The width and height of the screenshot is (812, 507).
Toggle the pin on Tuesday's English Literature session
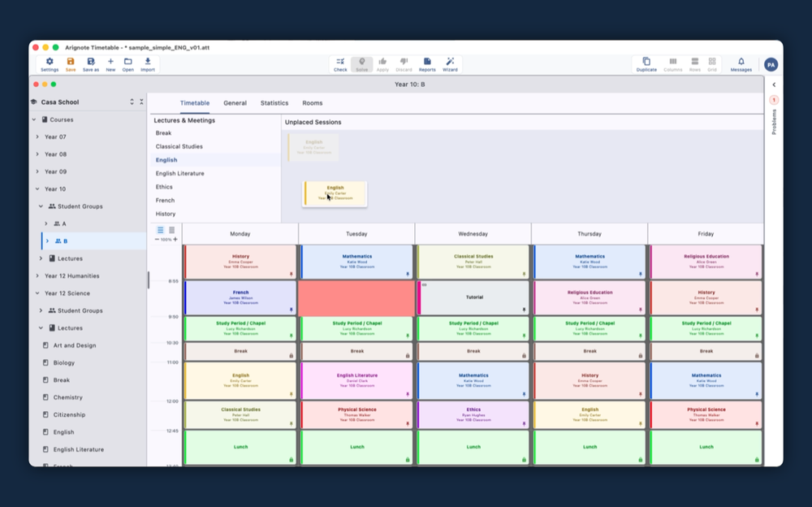pos(408,395)
